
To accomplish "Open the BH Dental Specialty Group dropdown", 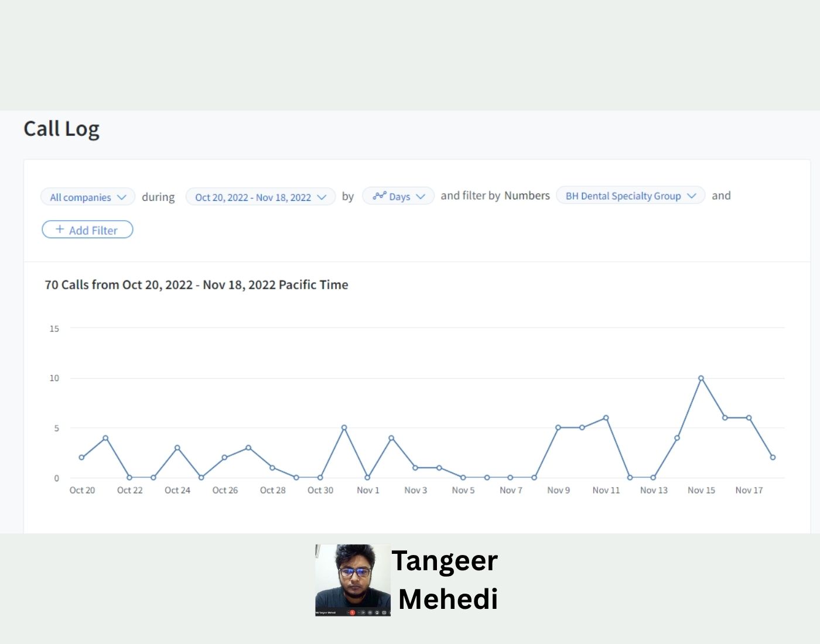I will [x=630, y=196].
